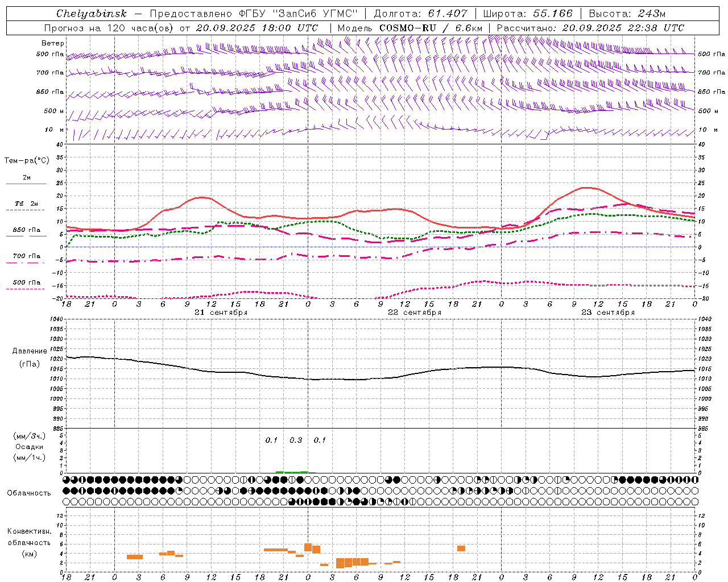The image size is (728, 582).
Task: Click the Тем-ра(°C) axis label
Action: click(x=27, y=161)
